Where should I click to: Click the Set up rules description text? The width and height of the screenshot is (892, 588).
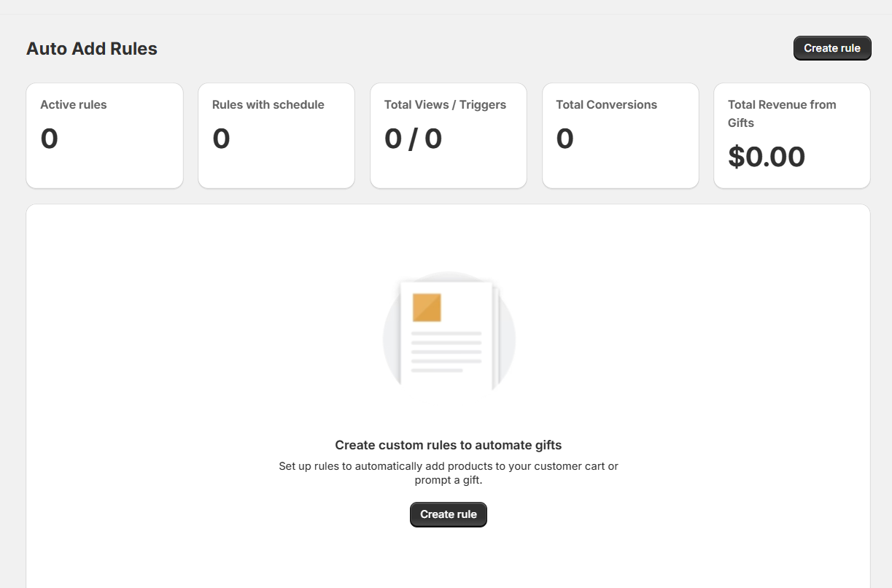[x=449, y=466]
